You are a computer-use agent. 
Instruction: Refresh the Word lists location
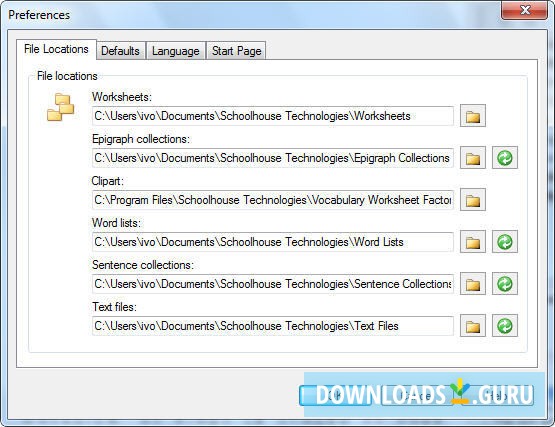505,241
